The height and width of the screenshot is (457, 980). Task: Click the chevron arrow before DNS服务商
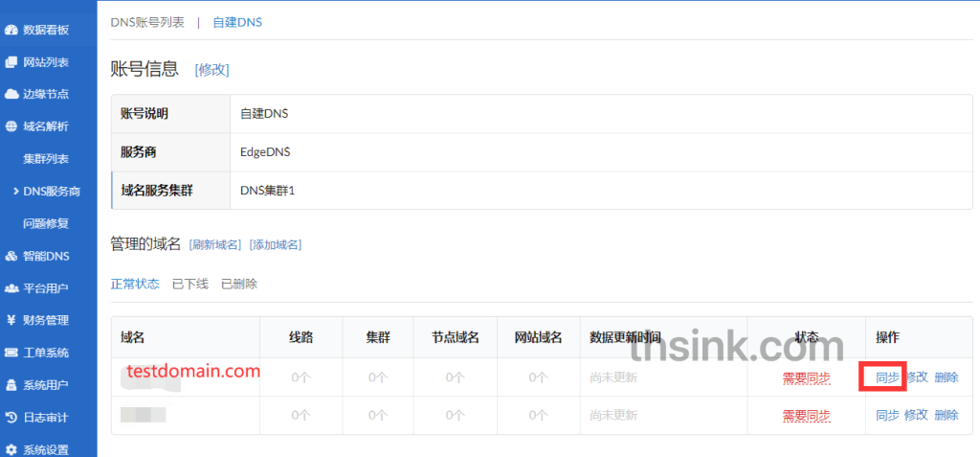[16, 192]
